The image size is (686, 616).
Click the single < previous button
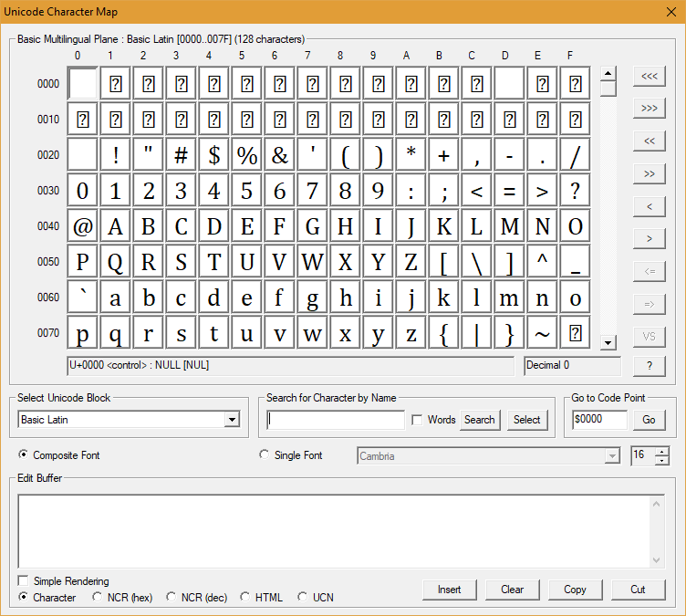(x=650, y=206)
